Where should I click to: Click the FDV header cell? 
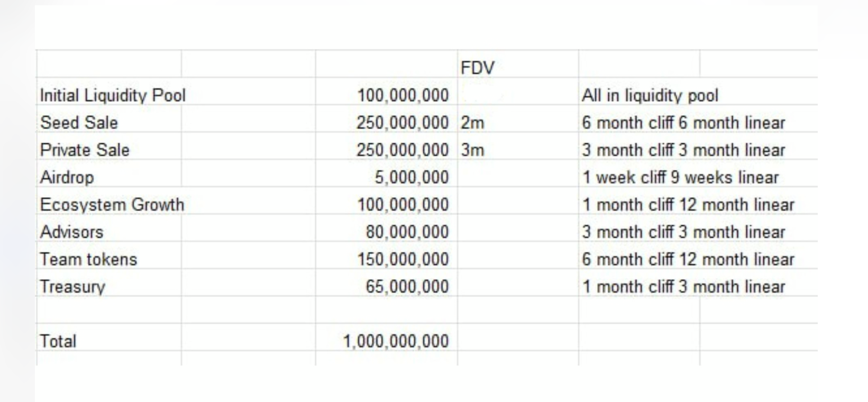[x=478, y=68]
